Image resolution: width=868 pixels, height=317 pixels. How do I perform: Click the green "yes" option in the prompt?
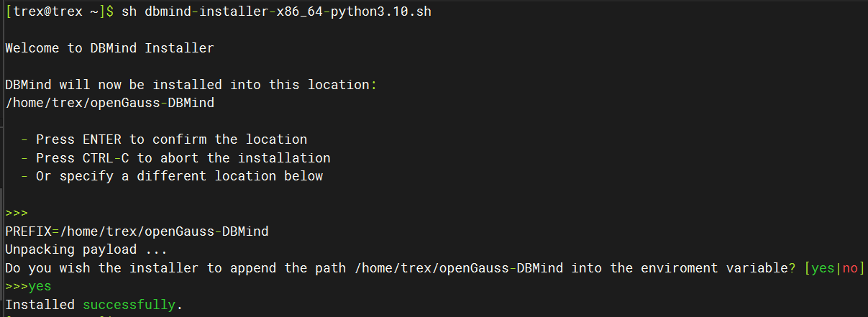click(822, 268)
